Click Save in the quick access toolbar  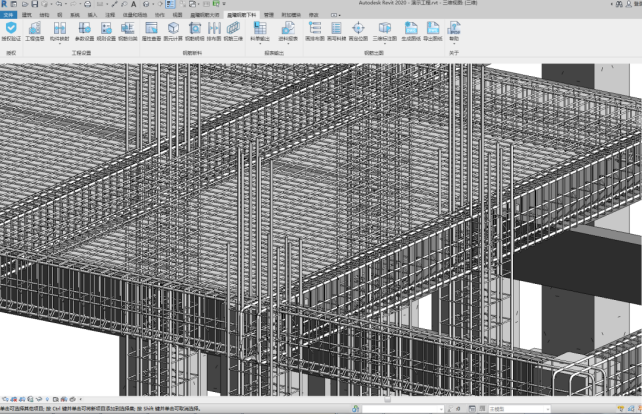[35, 4]
